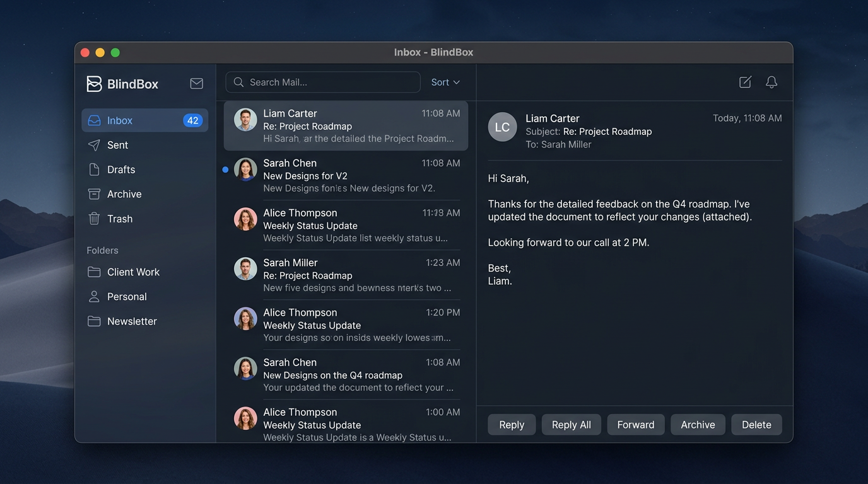Select the Trash can icon
The image size is (868, 484).
click(x=93, y=218)
